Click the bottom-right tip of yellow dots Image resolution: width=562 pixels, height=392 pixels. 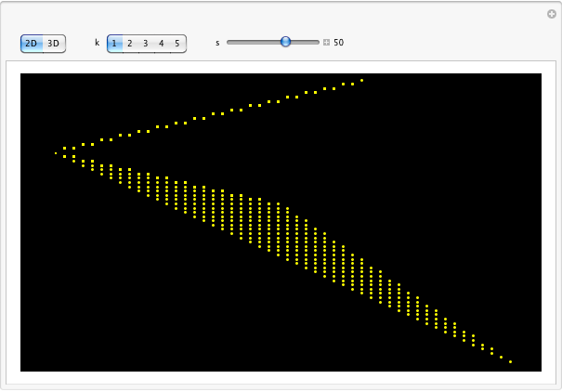click(x=510, y=361)
